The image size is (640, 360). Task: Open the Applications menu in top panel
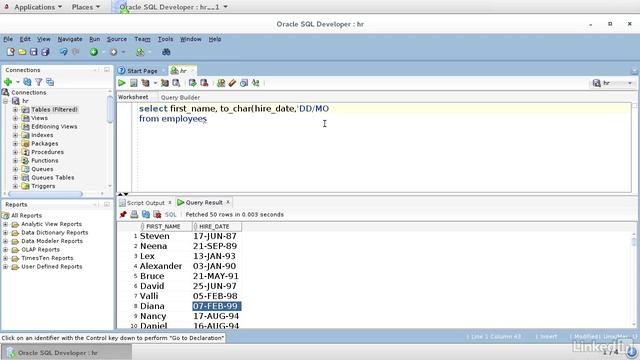[38, 7]
